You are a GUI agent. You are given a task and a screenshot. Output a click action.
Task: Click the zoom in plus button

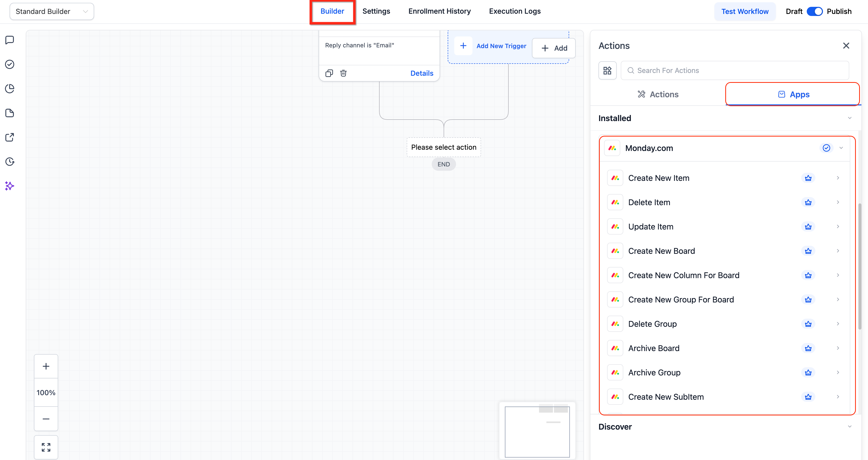click(46, 366)
